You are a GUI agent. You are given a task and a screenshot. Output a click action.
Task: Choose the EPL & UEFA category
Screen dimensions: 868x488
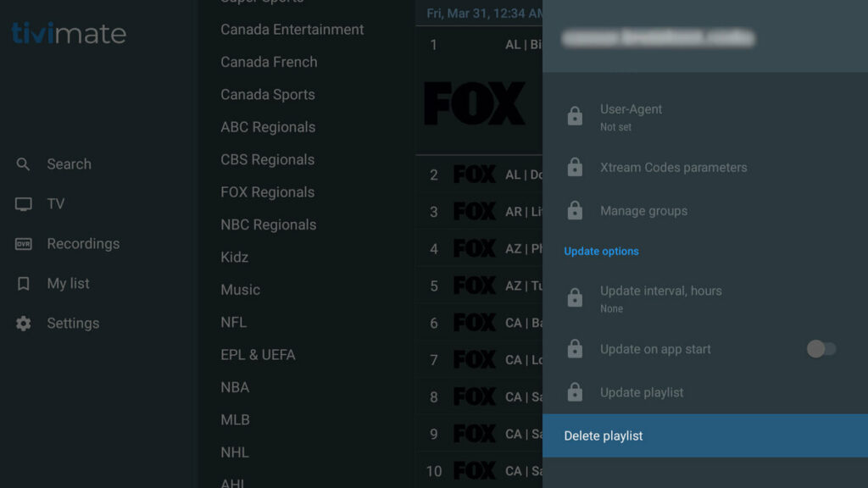pyautogui.click(x=258, y=355)
